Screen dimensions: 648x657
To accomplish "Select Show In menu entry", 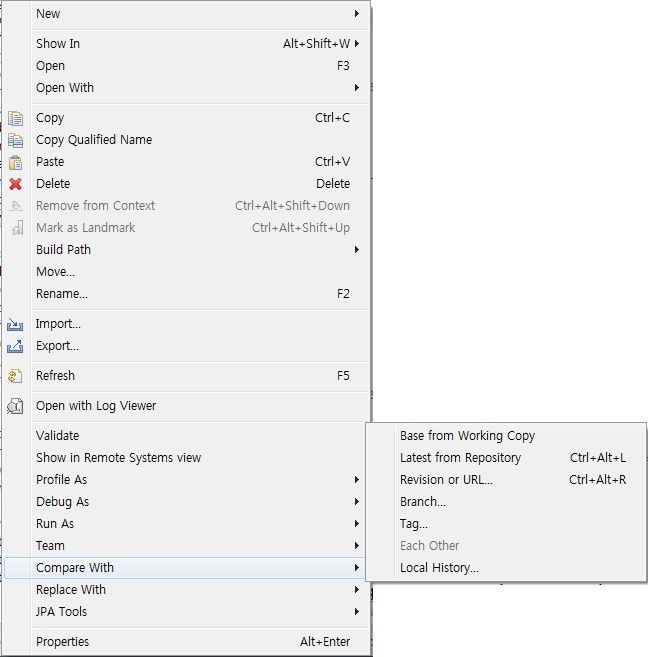I will (186, 44).
